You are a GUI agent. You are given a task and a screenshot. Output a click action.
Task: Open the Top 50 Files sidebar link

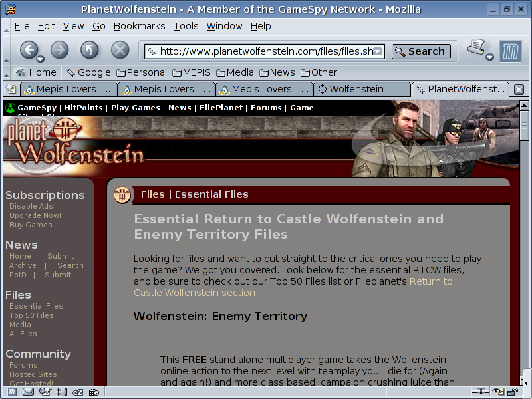[31, 315]
